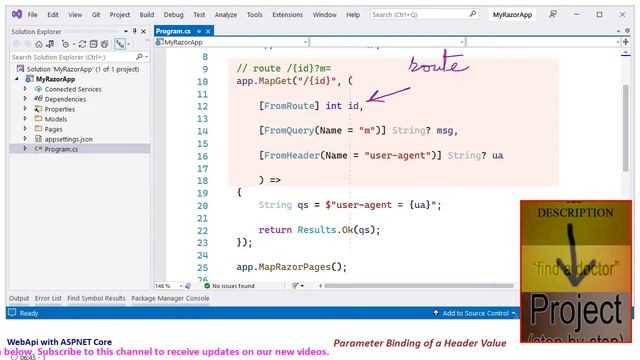Open the Output tab
640x360 pixels.
coord(19,298)
